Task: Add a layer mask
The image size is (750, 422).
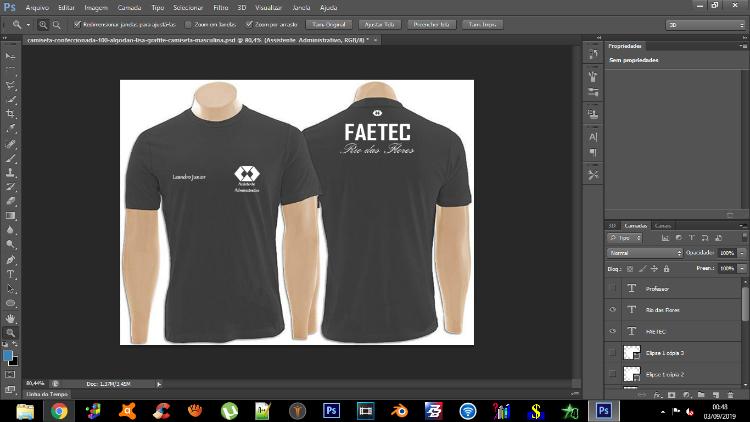Action: click(x=672, y=395)
